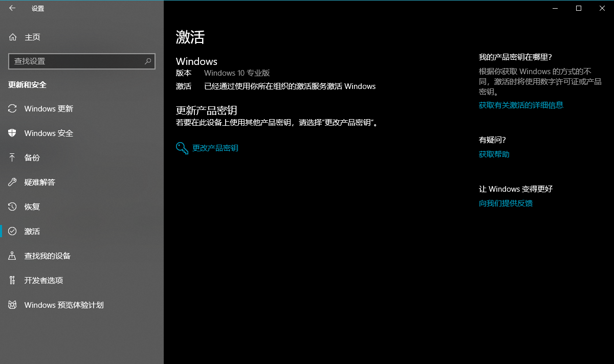Click the 恢复 history clock icon
Image resolution: width=614 pixels, height=364 pixels.
point(13,207)
